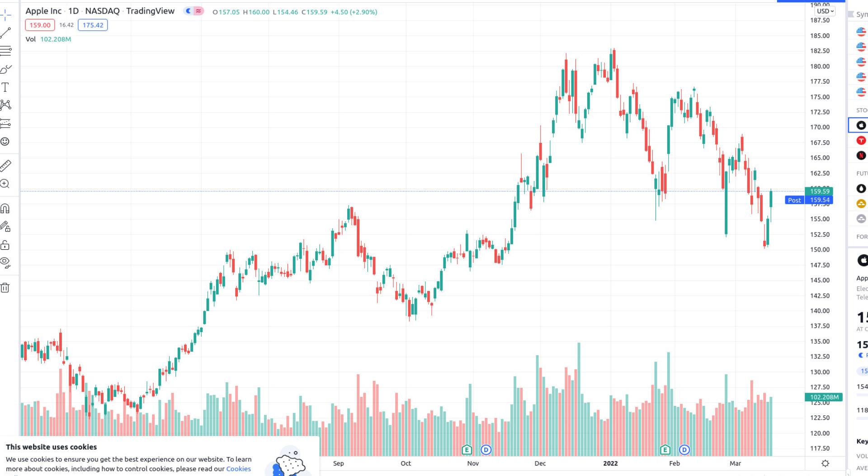
Task: Click the dividend D marker near February
Action: pyautogui.click(x=684, y=450)
